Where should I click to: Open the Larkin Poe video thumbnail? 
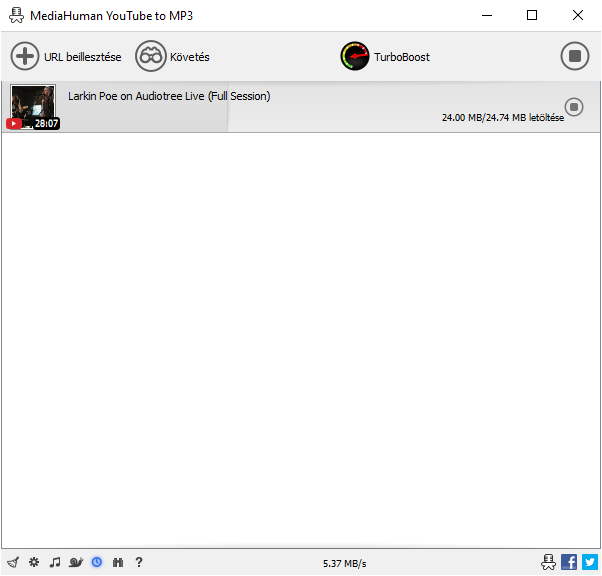click(33, 107)
